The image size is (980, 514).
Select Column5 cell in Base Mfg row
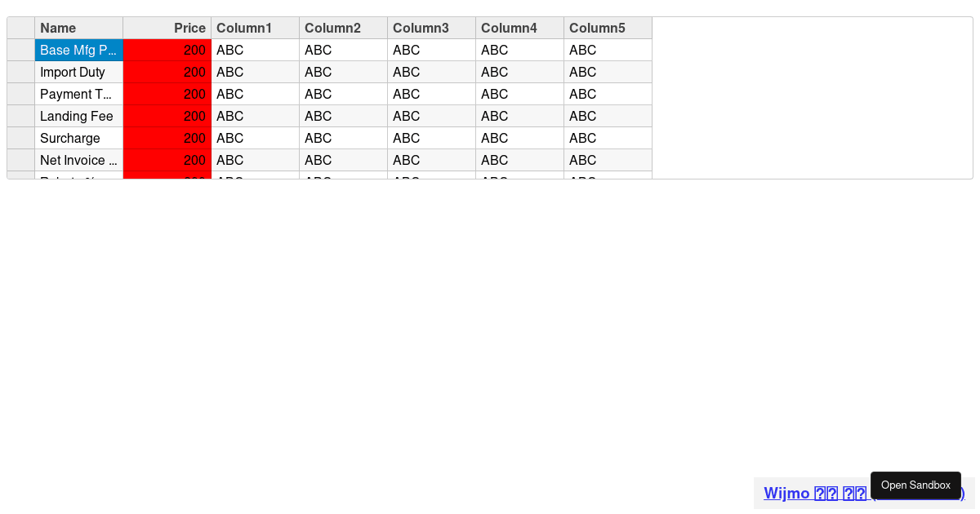coord(608,50)
